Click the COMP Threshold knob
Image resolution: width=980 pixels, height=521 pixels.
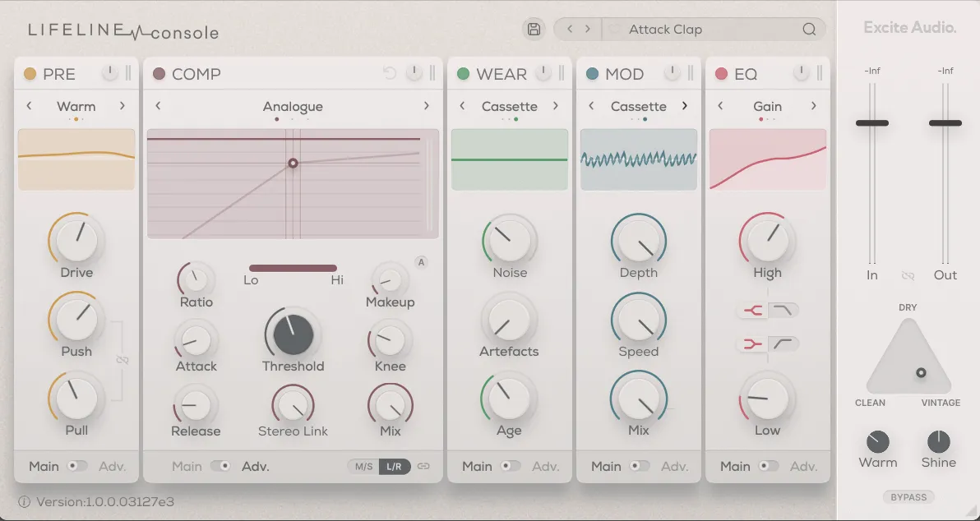coord(294,334)
